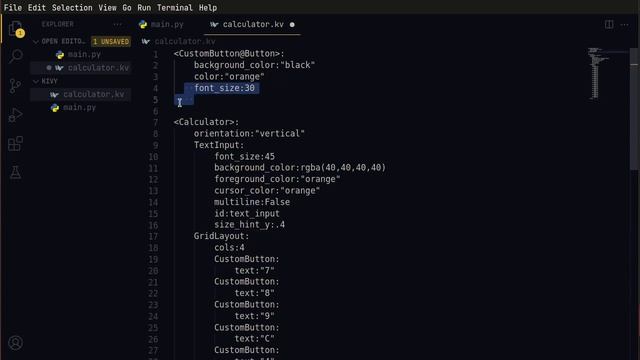This screenshot has width=640, height=360.
Task: Open the Run menu
Action: tap(144, 8)
